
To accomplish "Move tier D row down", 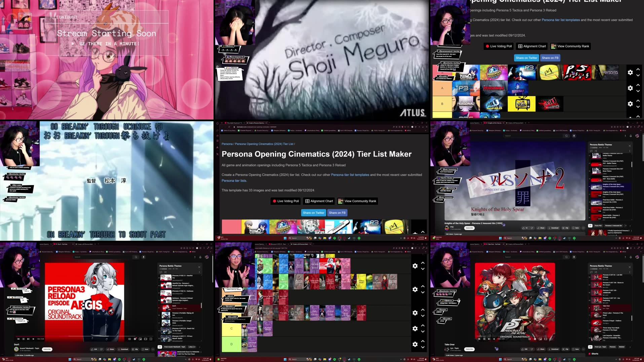I will click(423, 347).
